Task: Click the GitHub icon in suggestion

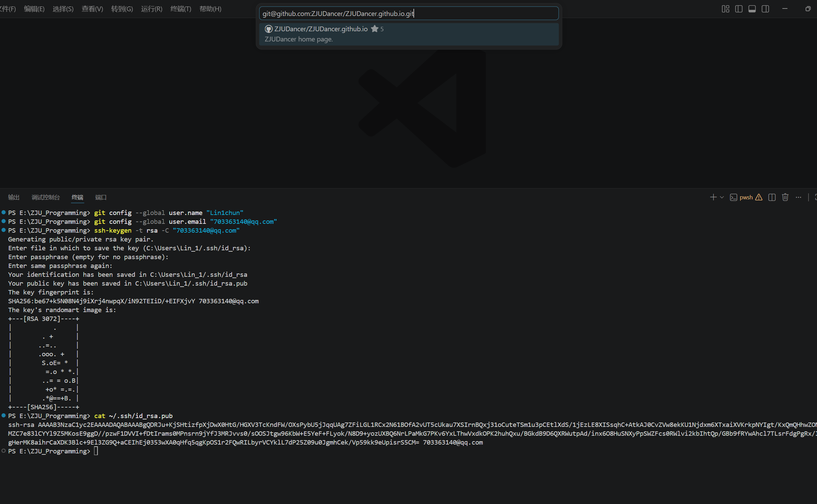Action: 268,29
